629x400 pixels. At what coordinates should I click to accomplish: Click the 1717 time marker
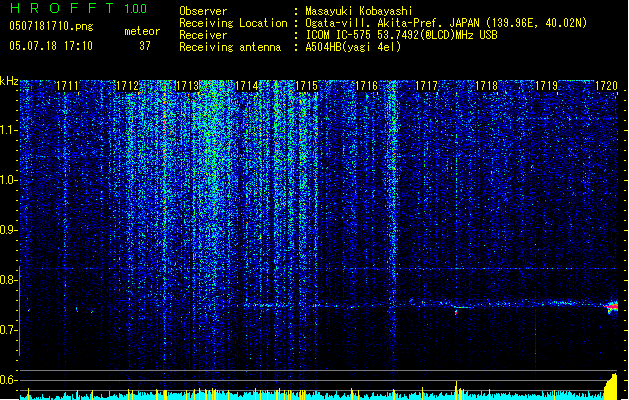click(x=426, y=86)
